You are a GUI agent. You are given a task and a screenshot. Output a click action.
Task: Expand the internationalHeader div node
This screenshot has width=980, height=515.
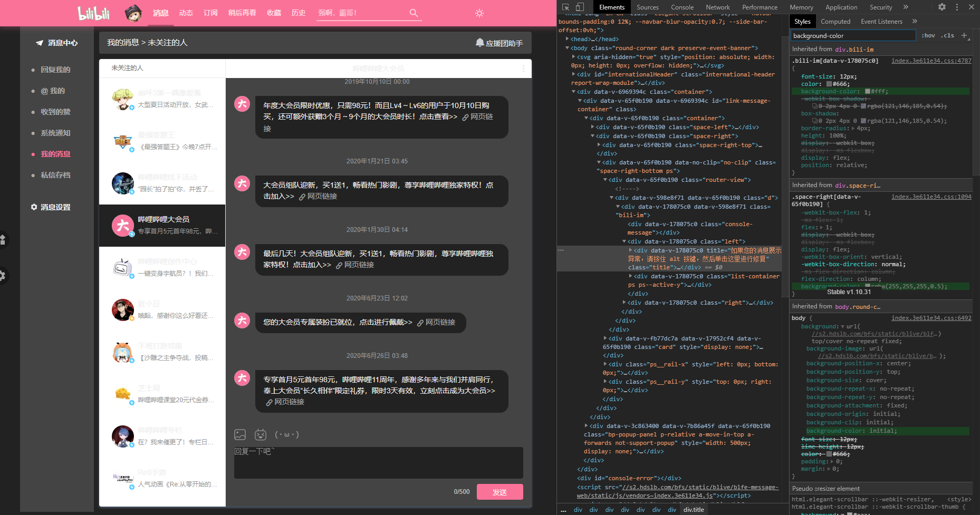point(573,74)
